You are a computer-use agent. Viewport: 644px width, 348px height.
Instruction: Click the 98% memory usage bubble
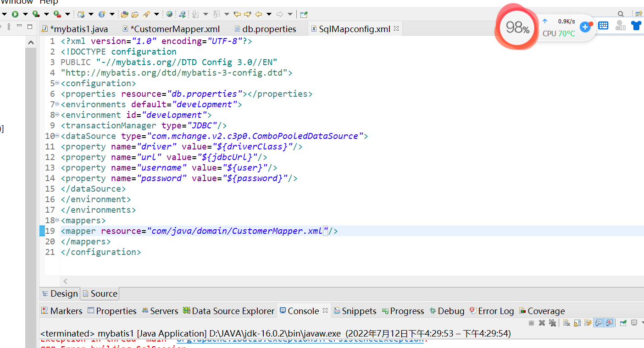click(517, 28)
